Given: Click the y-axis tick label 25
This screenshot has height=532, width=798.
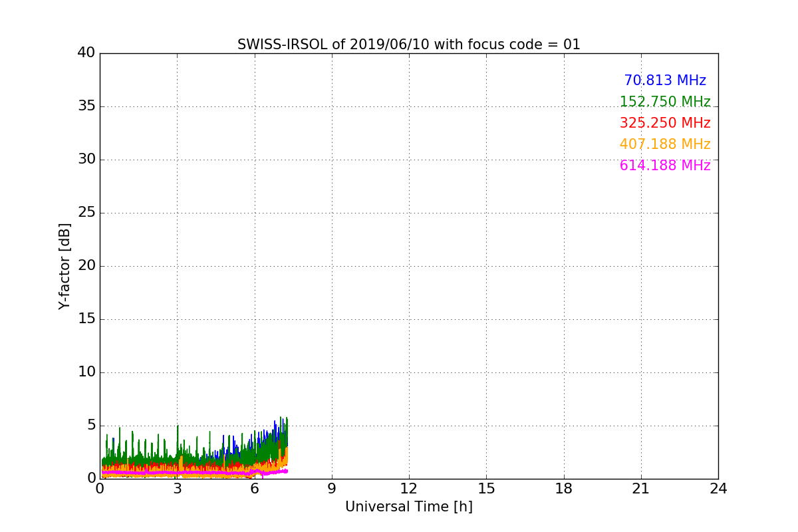Looking at the screenshot, I should (86, 213).
